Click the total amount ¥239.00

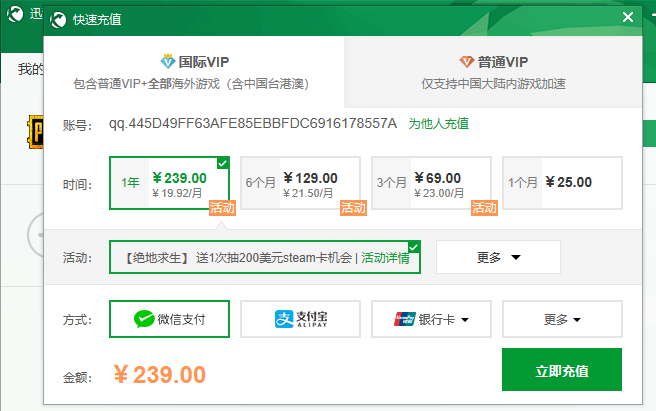click(x=159, y=375)
